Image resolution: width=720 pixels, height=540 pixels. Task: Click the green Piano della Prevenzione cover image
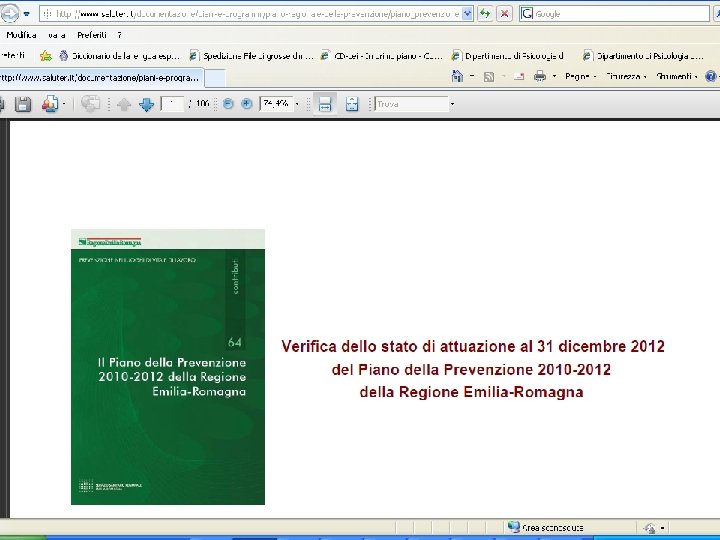coord(168,367)
